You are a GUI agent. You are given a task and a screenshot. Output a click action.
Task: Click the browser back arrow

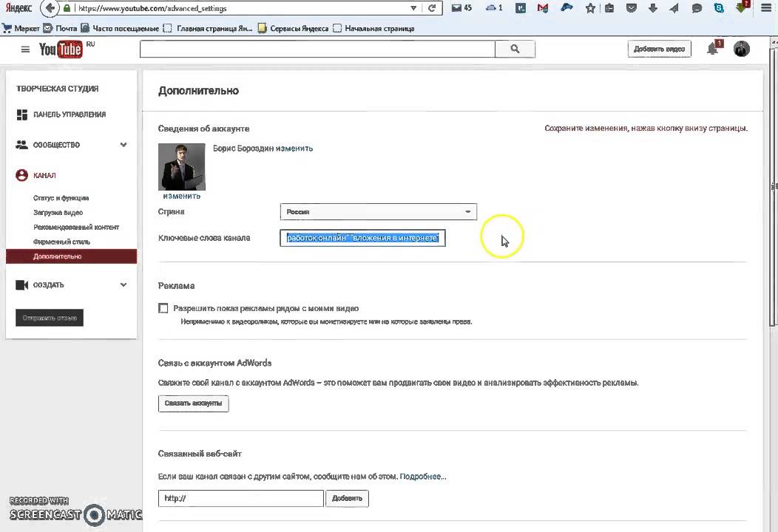(50, 9)
